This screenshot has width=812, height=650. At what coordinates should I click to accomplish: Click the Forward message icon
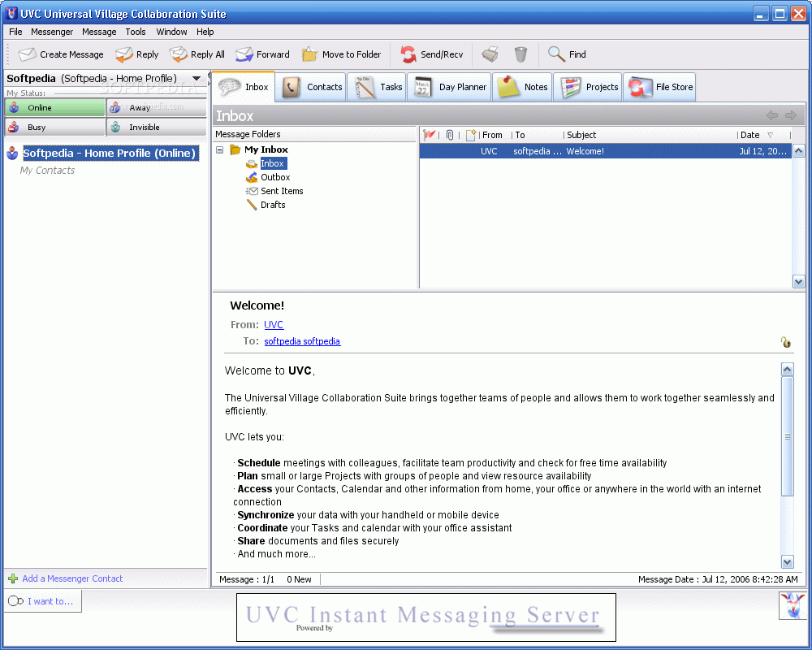pyautogui.click(x=244, y=54)
